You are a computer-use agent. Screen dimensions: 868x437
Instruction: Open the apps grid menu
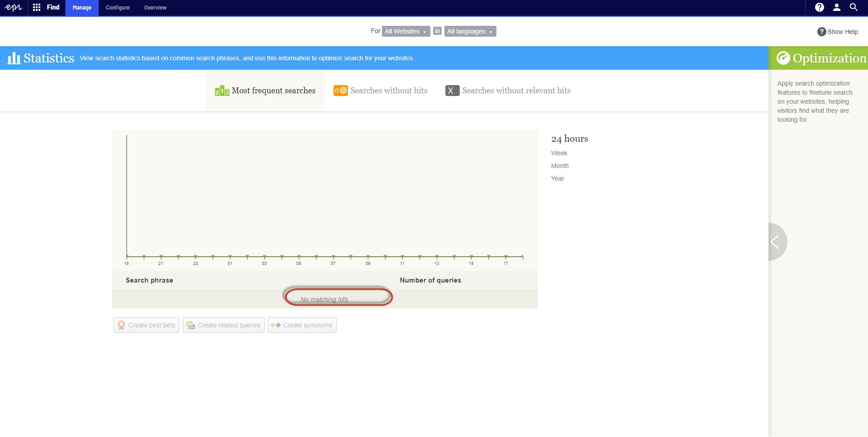[37, 8]
